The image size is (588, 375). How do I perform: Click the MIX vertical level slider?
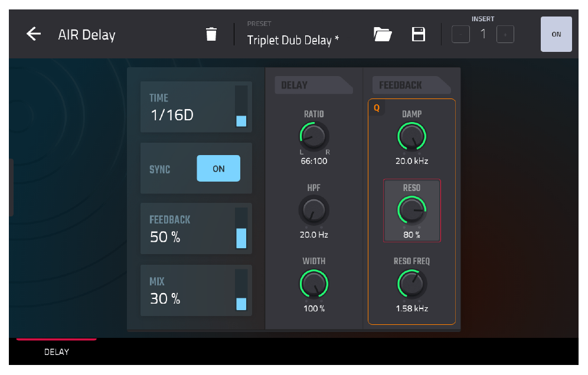[241, 290]
